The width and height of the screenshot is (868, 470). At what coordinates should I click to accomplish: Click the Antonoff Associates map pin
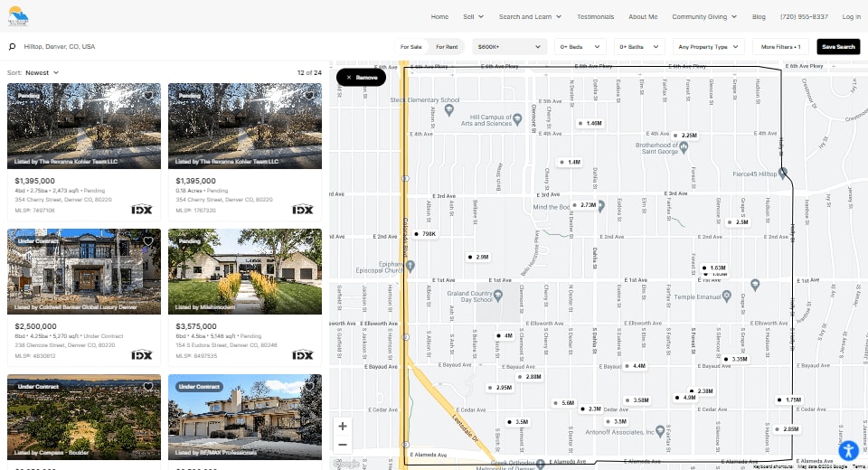tap(660, 431)
